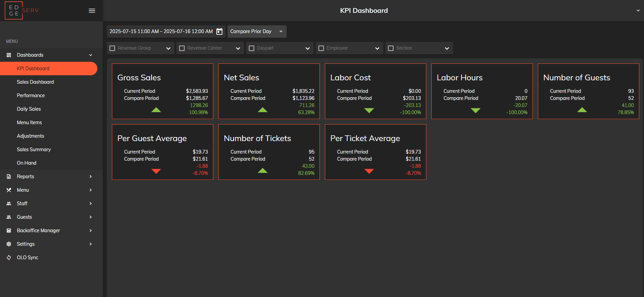
Task: Click the OLO Sync refresh icon
Action: 9,258
